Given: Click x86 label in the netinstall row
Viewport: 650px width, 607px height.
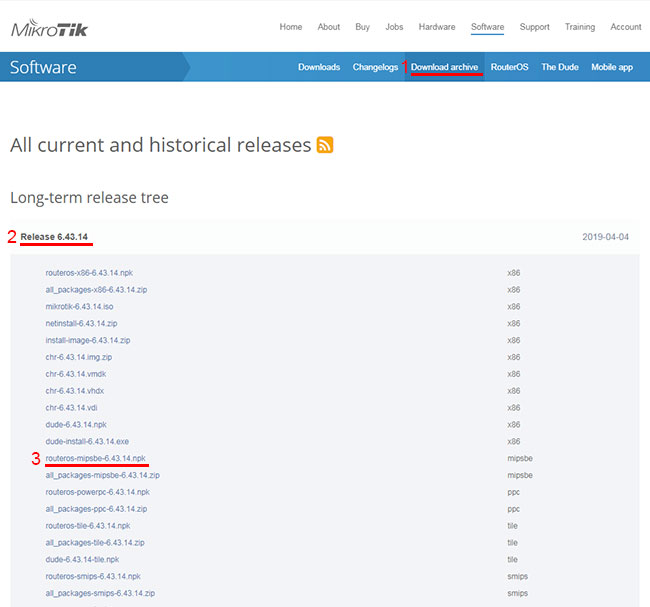Looking at the screenshot, I should tap(514, 323).
